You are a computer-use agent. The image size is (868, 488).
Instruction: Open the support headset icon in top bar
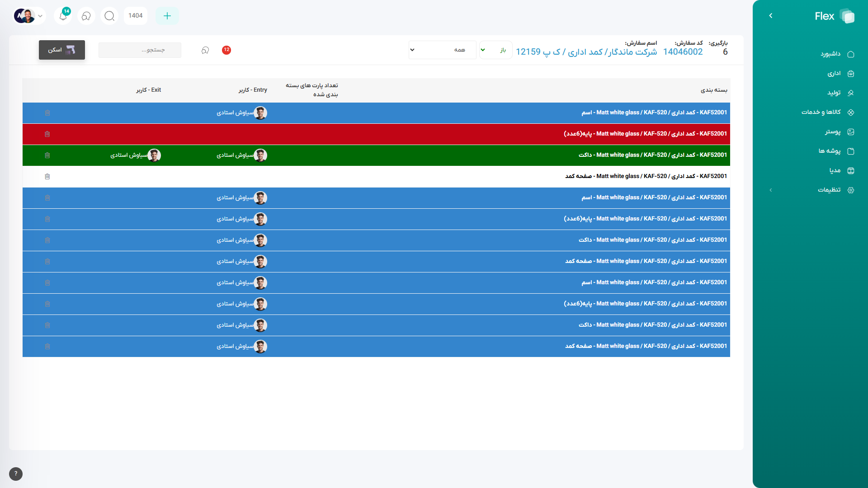coord(86,16)
